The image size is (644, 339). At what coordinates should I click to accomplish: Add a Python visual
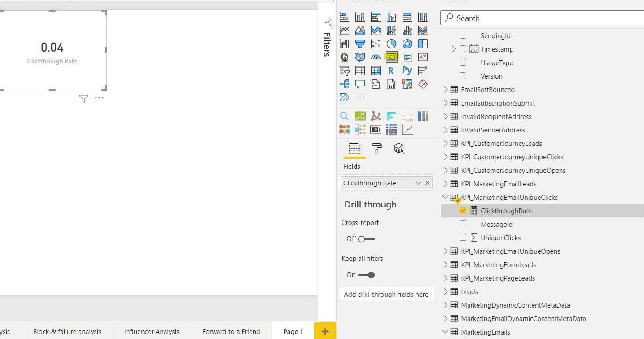(x=407, y=70)
